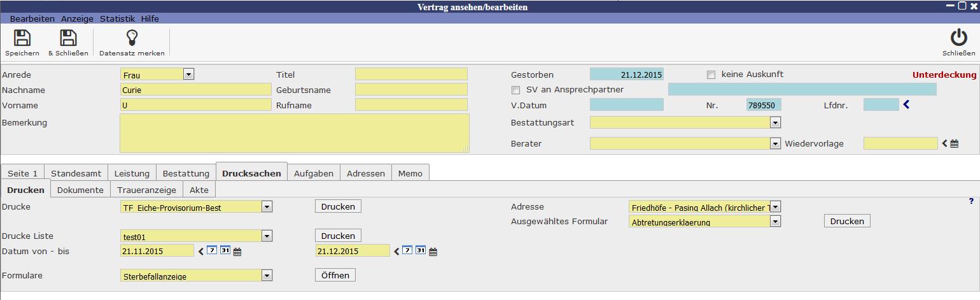Click into the Bemerkung text area
This screenshot has width=980, height=300.
[x=294, y=133]
